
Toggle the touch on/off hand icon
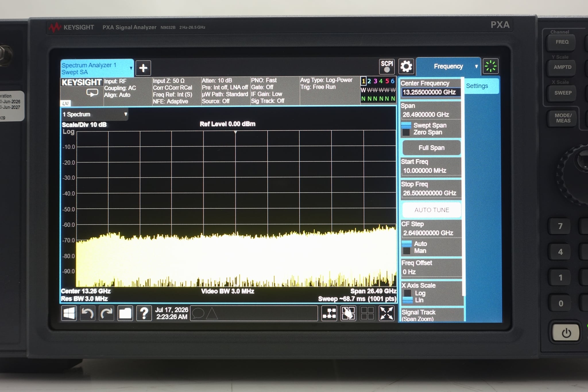pos(348,313)
